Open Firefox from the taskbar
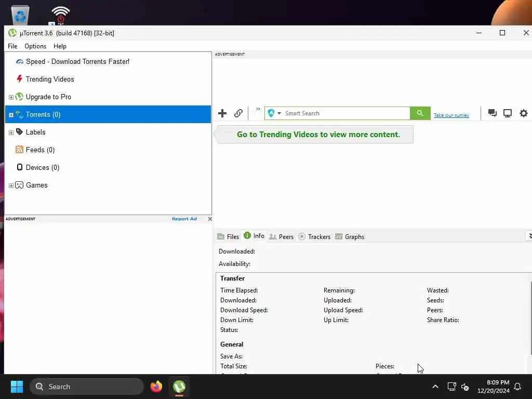The height and width of the screenshot is (399, 532). tap(156, 387)
